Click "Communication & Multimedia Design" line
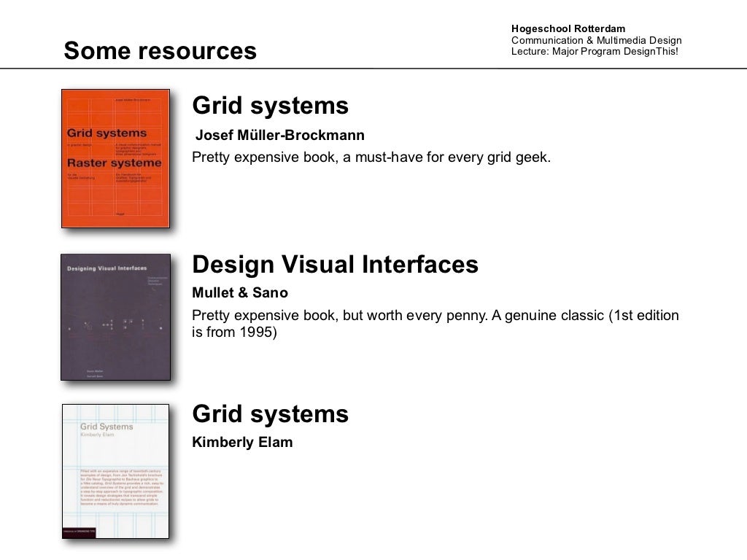Image resolution: width=747 pixels, height=560 pixels. tap(597, 40)
